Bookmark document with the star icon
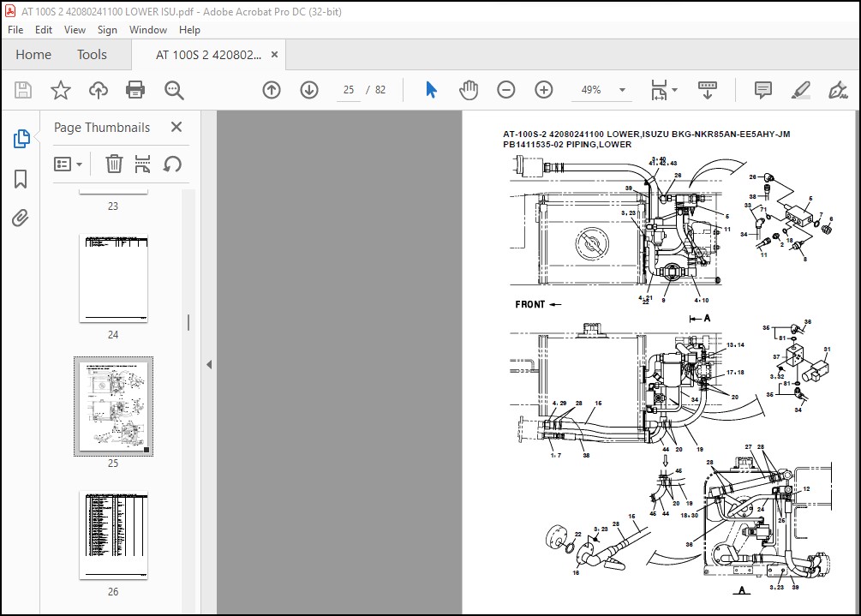This screenshot has width=861, height=616. pyautogui.click(x=61, y=89)
